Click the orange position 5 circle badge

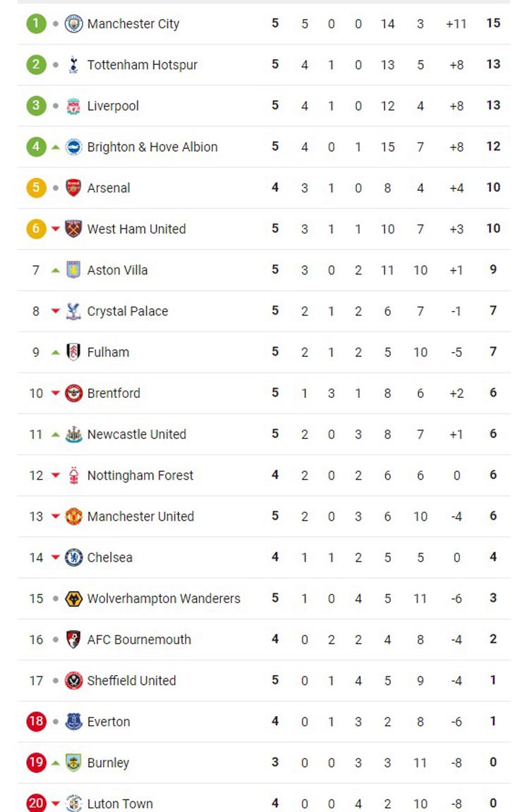[x=36, y=188]
